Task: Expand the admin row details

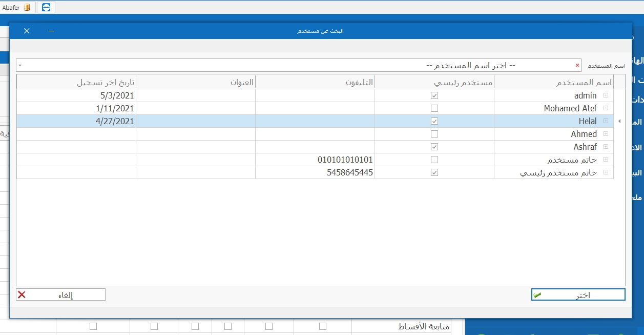Action: [x=606, y=95]
